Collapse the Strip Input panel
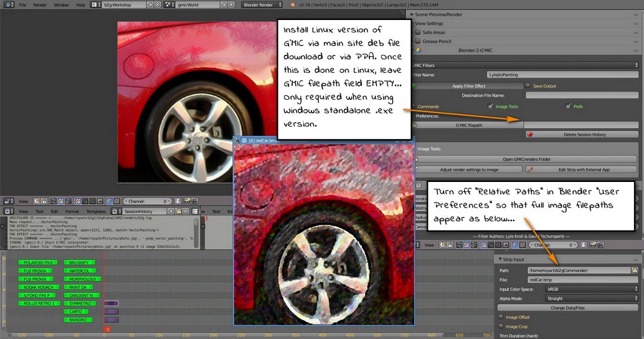This screenshot has height=339, width=644. coord(500,259)
